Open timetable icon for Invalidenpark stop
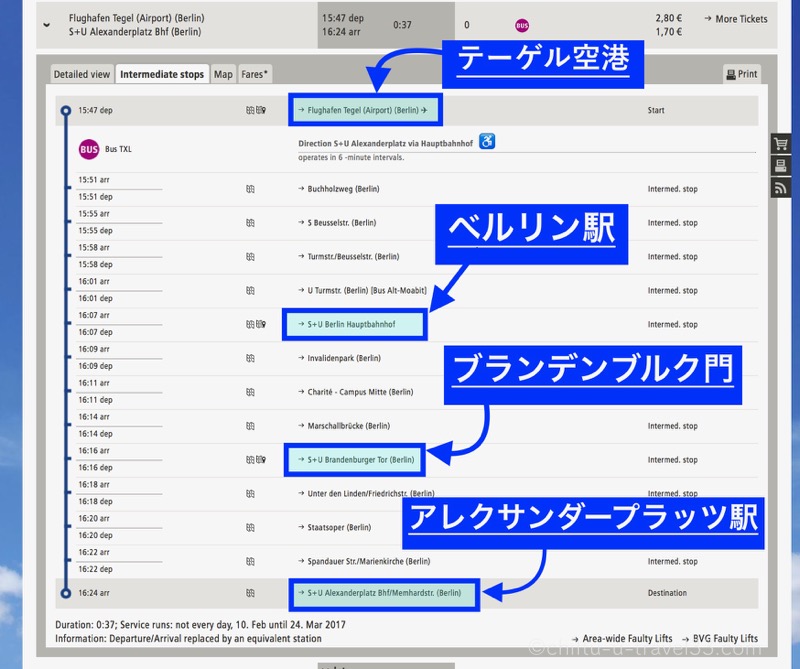The width and height of the screenshot is (800, 669). [250, 358]
